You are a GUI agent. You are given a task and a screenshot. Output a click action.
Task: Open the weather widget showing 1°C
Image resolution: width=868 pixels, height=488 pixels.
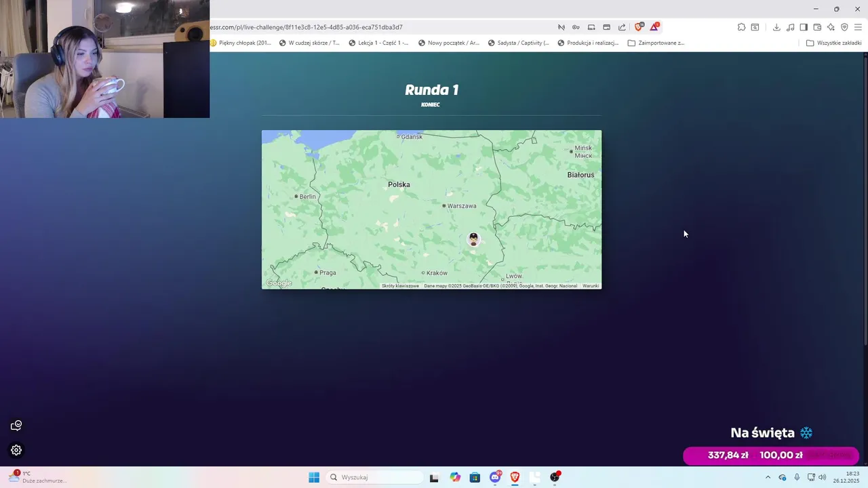click(37, 477)
